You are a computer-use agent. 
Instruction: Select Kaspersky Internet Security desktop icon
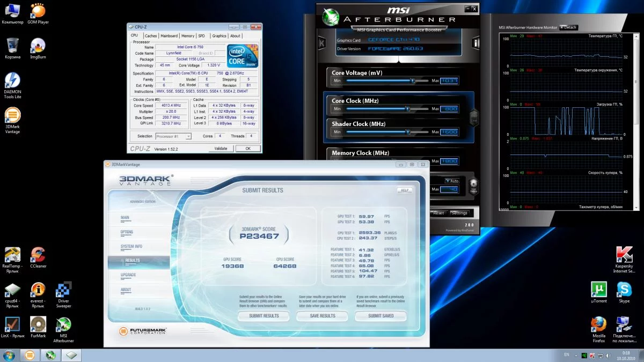click(x=624, y=261)
